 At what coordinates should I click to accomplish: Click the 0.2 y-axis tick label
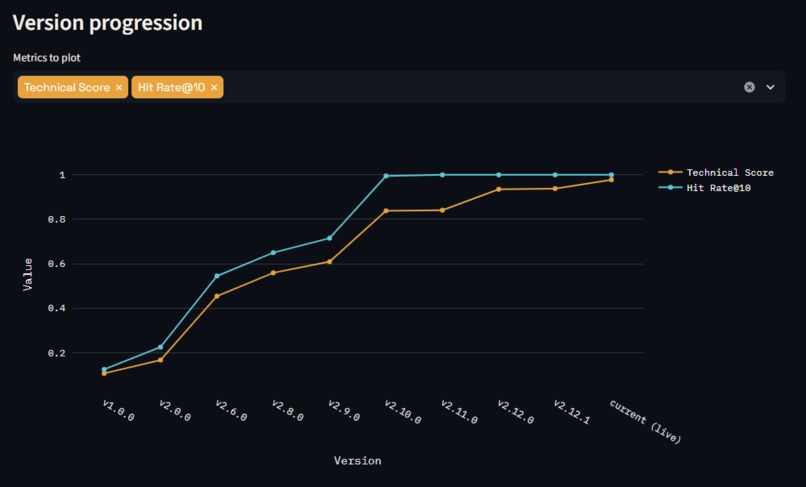pyautogui.click(x=57, y=353)
